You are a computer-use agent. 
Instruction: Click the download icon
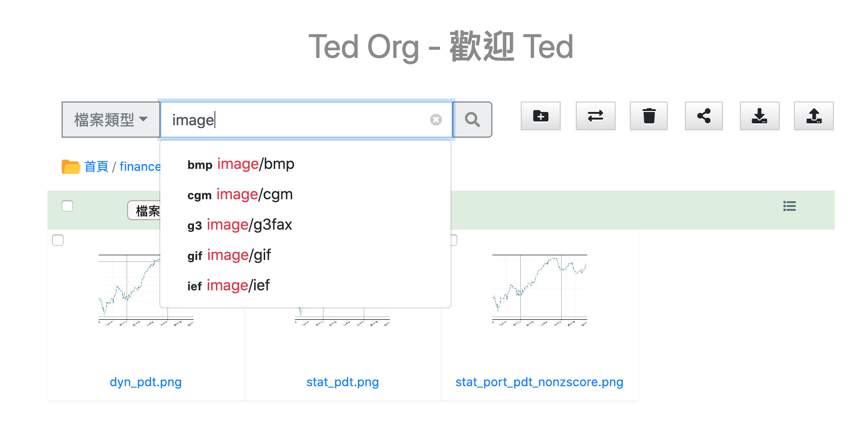point(759,116)
